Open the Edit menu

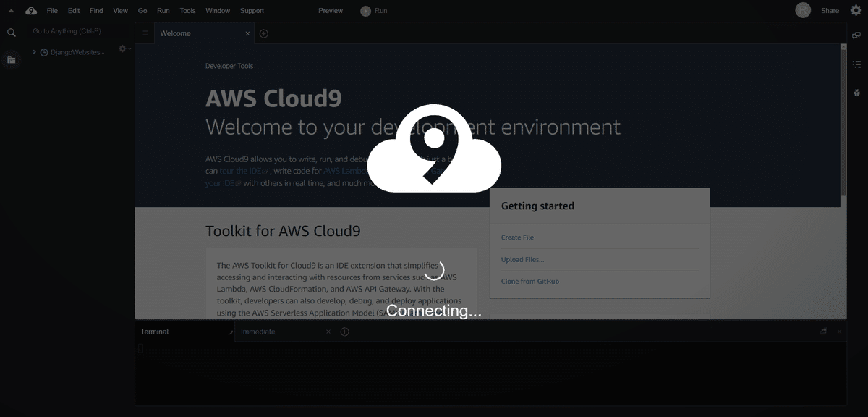point(74,11)
